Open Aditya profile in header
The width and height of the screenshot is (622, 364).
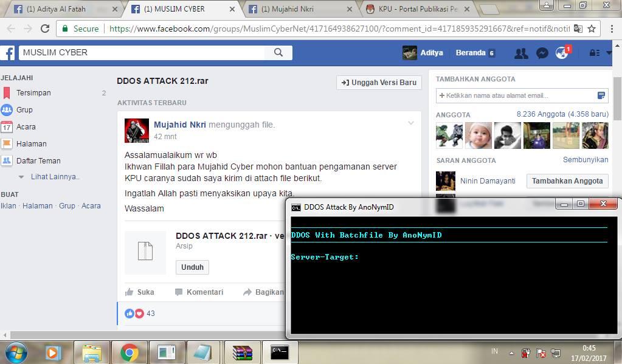(423, 53)
